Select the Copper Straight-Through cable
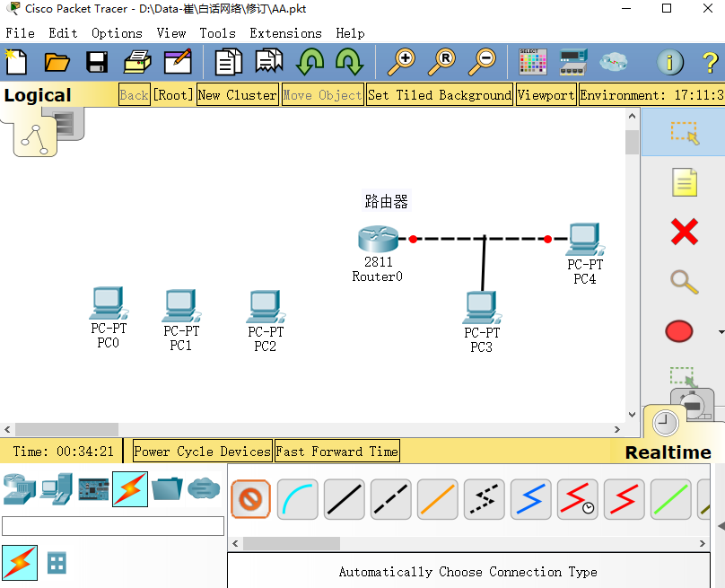This screenshot has width=725, height=588. coord(344,499)
